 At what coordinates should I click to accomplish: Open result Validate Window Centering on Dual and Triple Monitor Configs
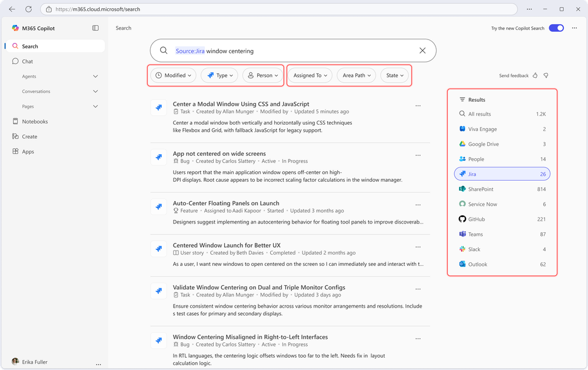click(259, 287)
